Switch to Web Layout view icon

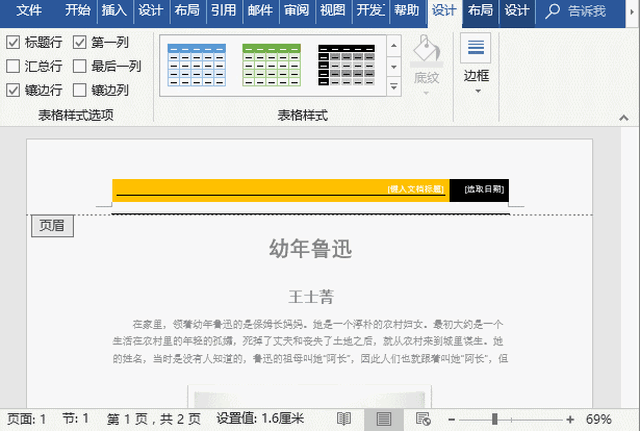pyautogui.click(x=423, y=419)
